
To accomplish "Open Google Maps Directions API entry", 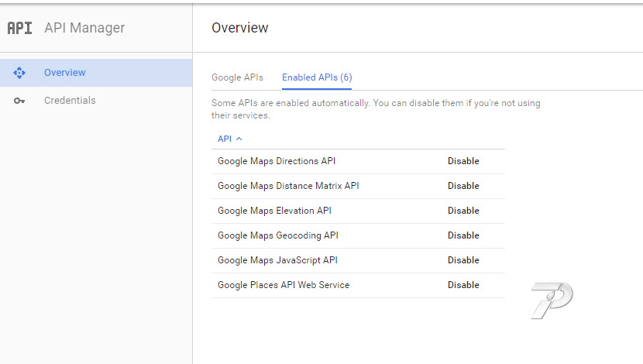I will (x=277, y=161).
